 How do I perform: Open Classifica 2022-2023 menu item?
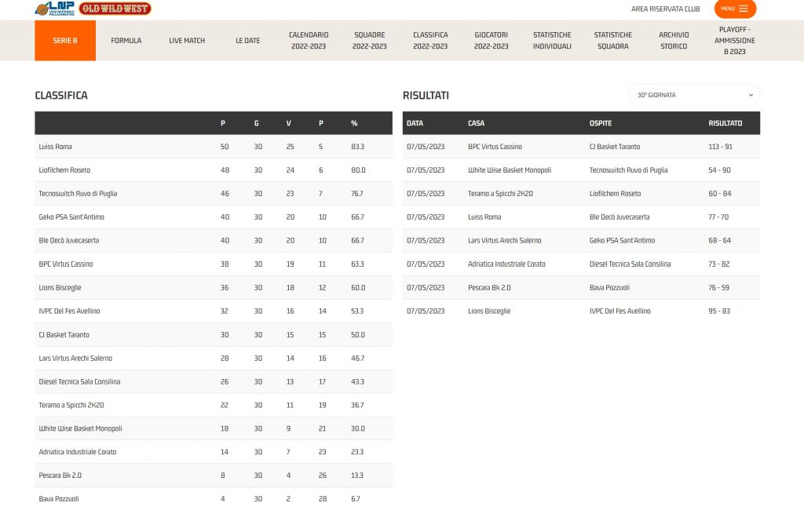pyautogui.click(x=430, y=41)
